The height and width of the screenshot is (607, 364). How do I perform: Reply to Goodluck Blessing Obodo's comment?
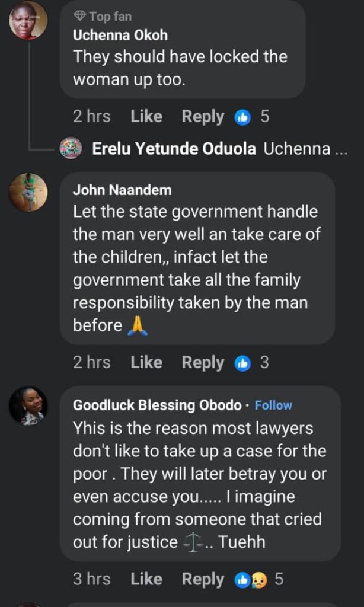tap(203, 579)
